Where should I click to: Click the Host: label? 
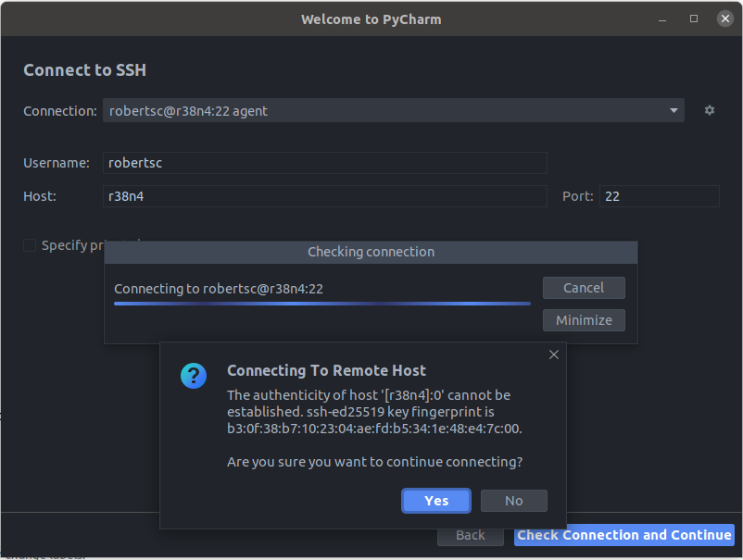click(40, 196)
